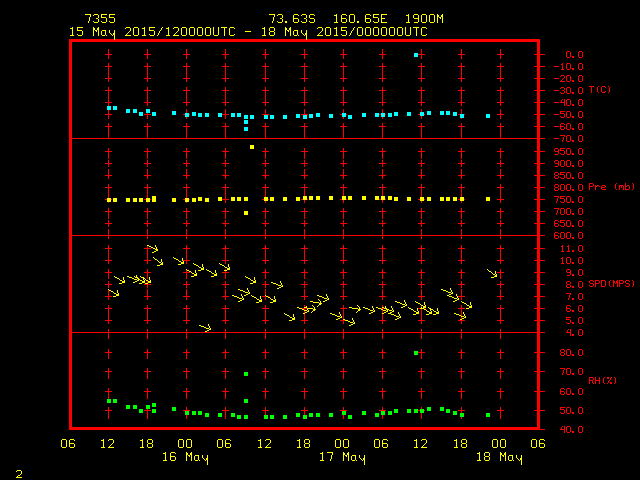Select the RH(%) axis label

[x=602, y=381]
